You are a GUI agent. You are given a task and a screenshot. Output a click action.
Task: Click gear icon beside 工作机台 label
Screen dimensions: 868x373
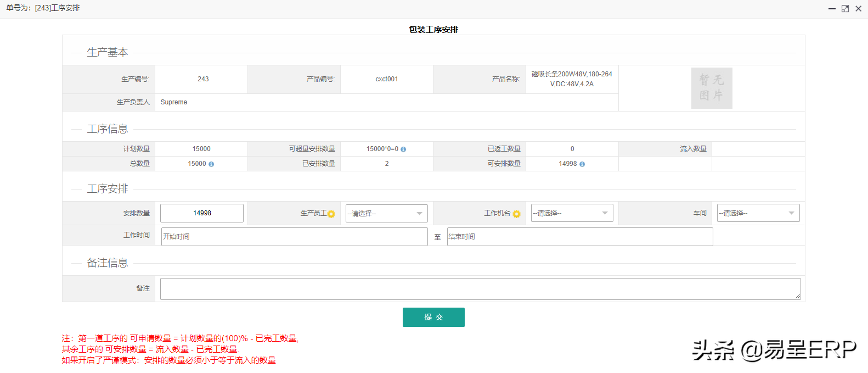(516, 214)
